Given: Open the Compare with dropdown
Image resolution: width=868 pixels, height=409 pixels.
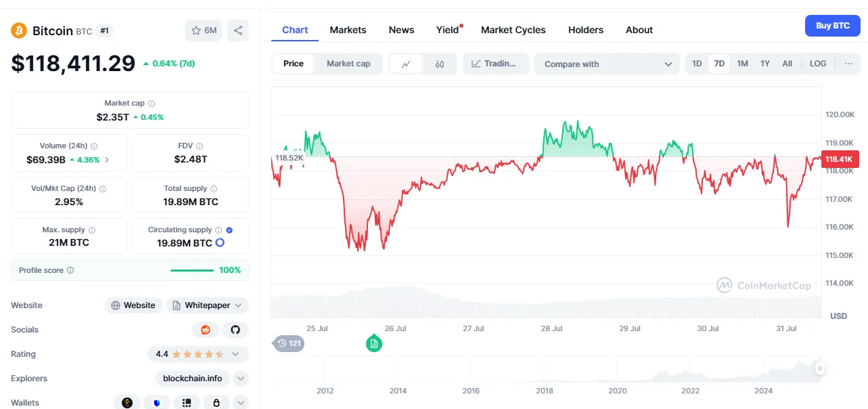Looking at the screenshot, I should point(607,64).
